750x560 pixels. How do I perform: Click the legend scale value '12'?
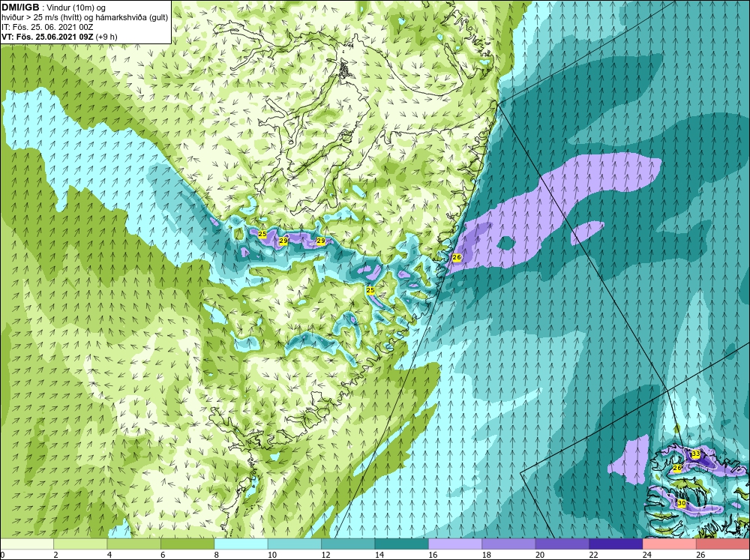[x=325, y=555]
